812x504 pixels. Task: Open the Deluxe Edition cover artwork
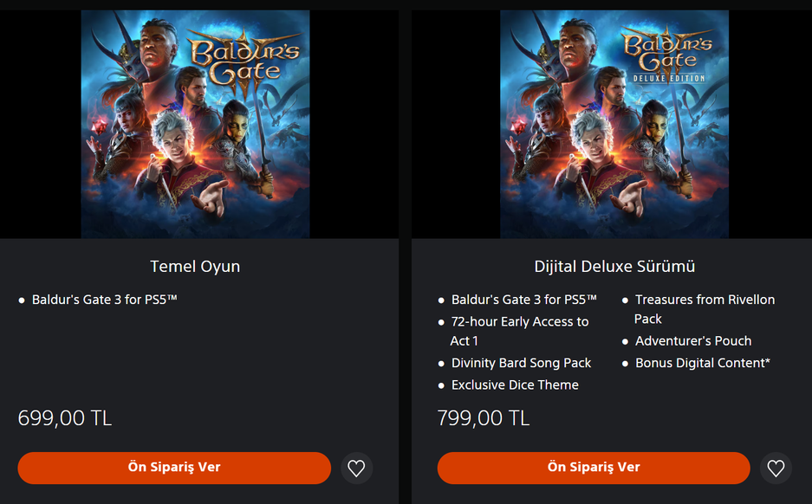(614, 124)
